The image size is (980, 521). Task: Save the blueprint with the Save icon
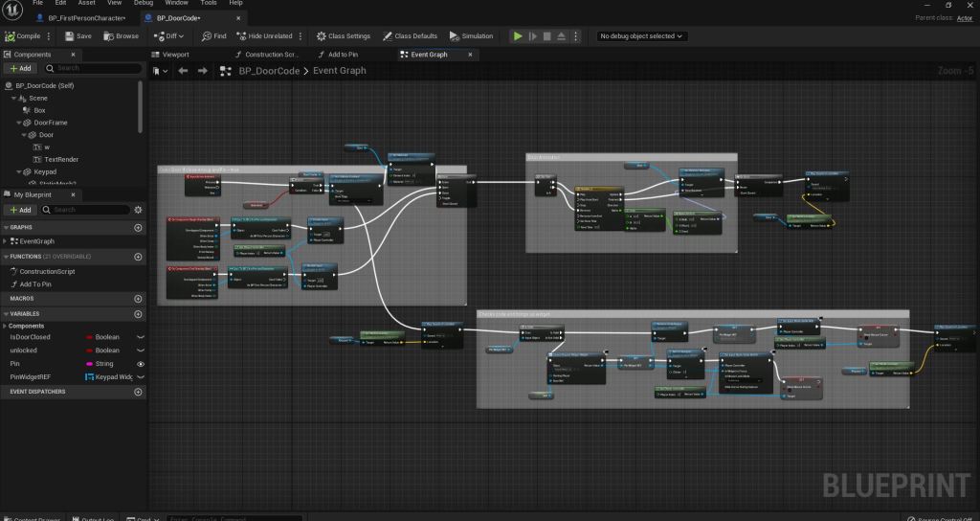coord(70,36)
